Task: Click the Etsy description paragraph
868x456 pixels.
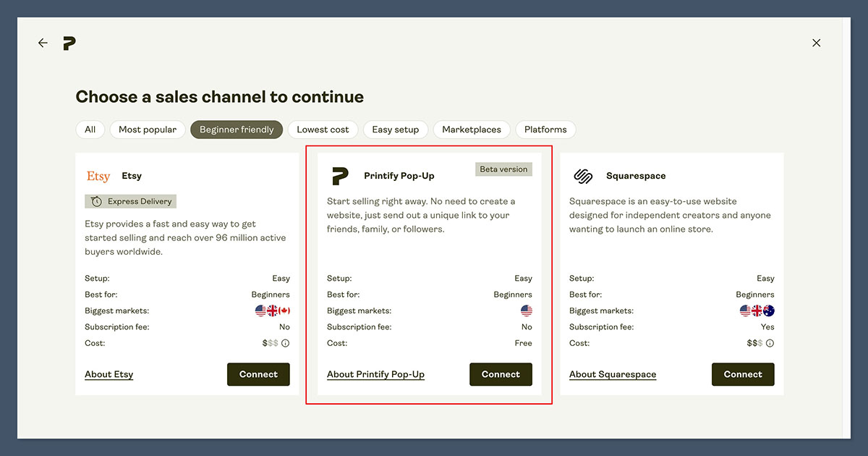Action: point(185,238)
